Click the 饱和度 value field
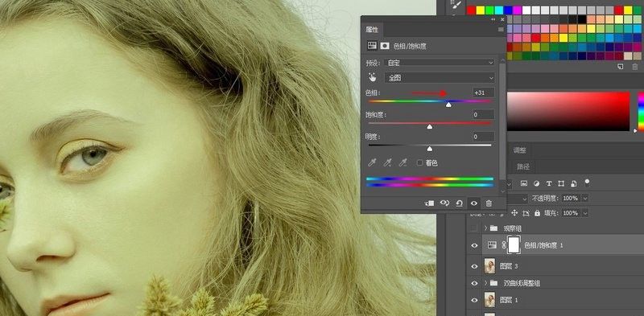Viewport: 644px width, 316px height. pyautogui.click(x=484, y=115)
